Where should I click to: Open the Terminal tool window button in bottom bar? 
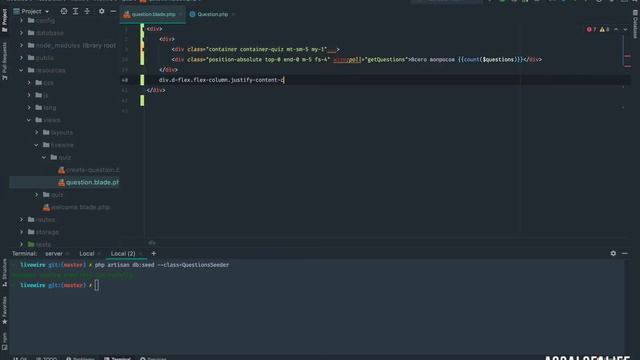point(117,358)
